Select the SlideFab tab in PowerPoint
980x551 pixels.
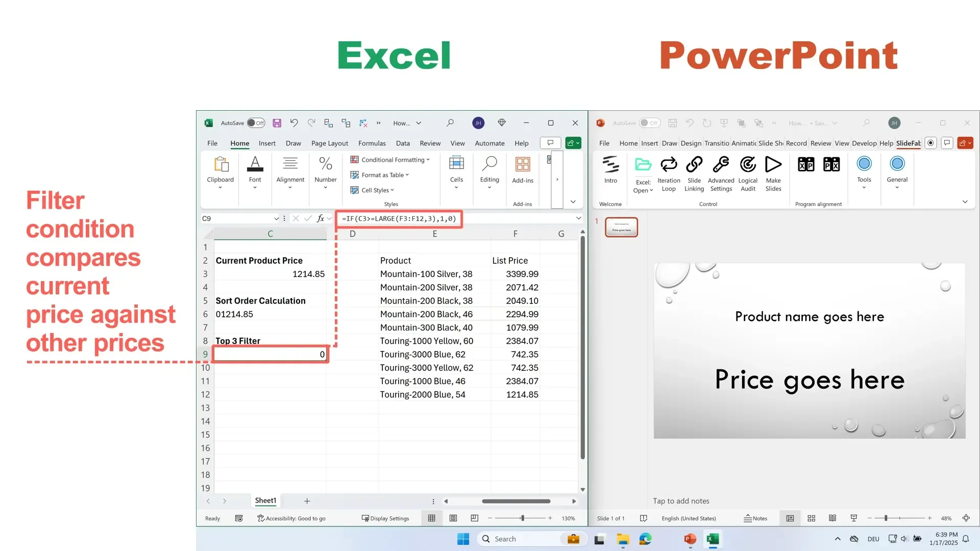[908, 143]
